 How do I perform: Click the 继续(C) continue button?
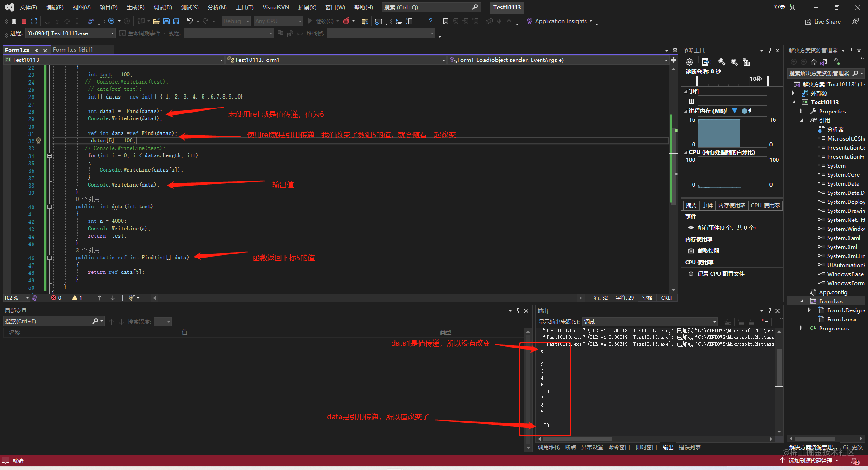(x=322, y=21)
